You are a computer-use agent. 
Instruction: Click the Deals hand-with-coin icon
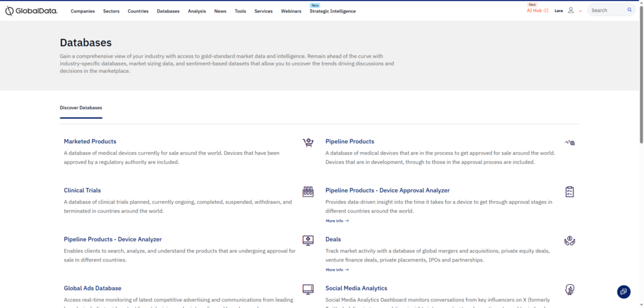point(570,240)
